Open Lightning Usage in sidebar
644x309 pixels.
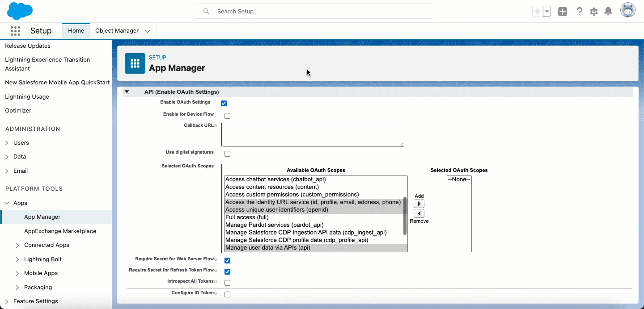click(27, 97)
